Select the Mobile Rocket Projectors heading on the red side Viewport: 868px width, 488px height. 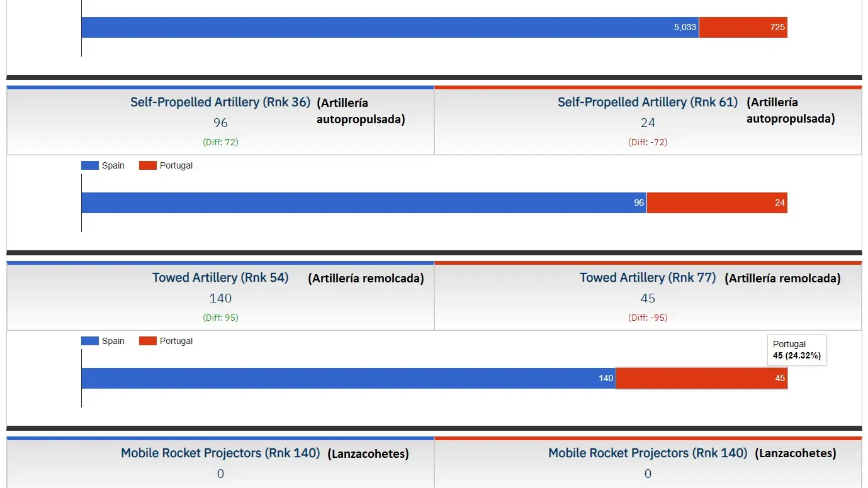pos(647,453)
